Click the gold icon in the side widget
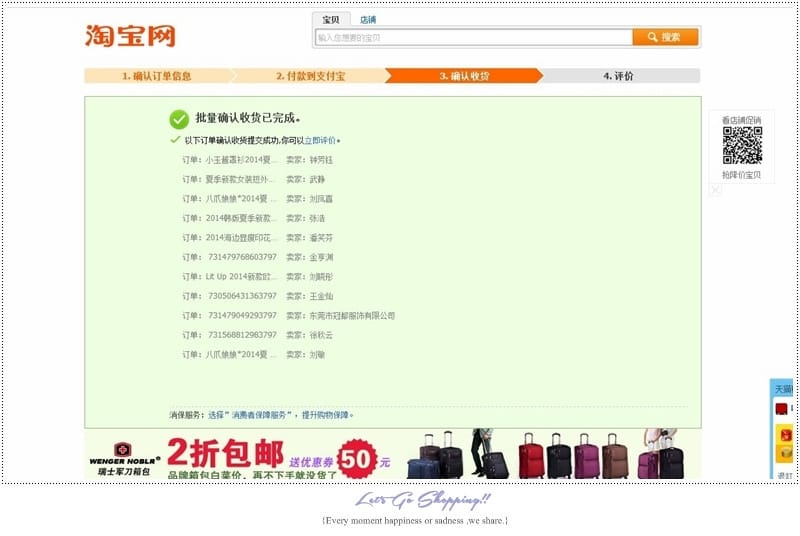This screenshot has width=800, height=536. (x=786, y=452)
